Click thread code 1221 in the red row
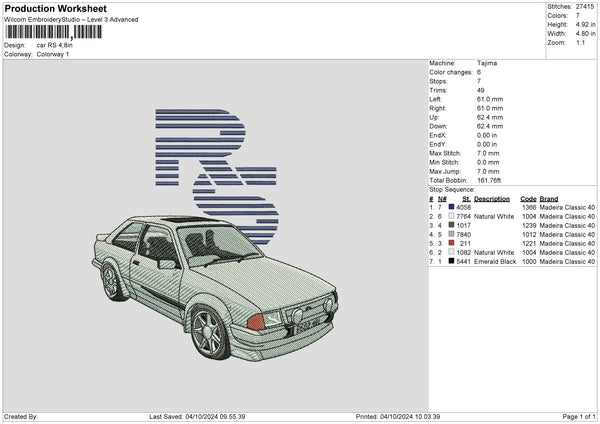Image resolution: width=600 pixels, height=424 pixels. [x=529, y=244]
